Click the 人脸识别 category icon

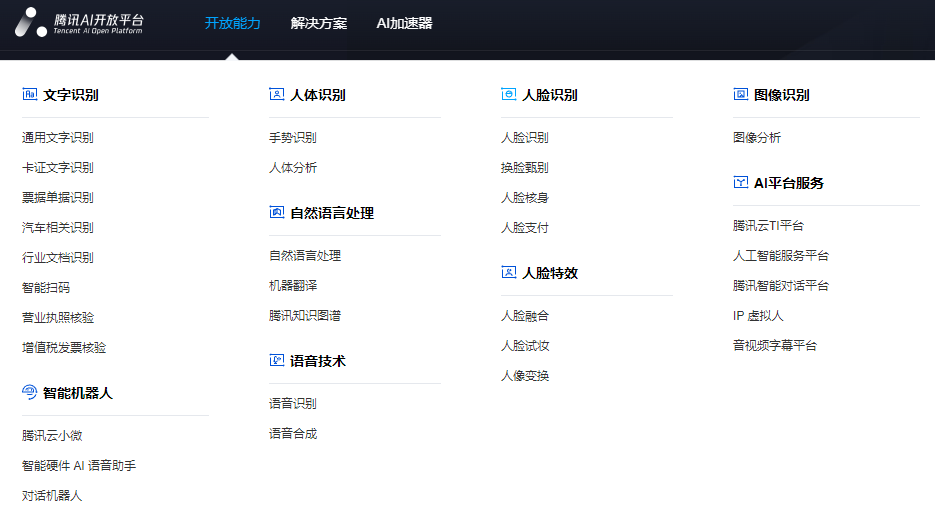(x=508, y=95)
